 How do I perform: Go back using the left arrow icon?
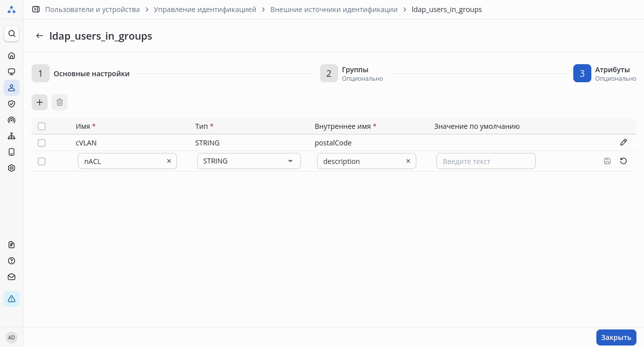[40, 36]
